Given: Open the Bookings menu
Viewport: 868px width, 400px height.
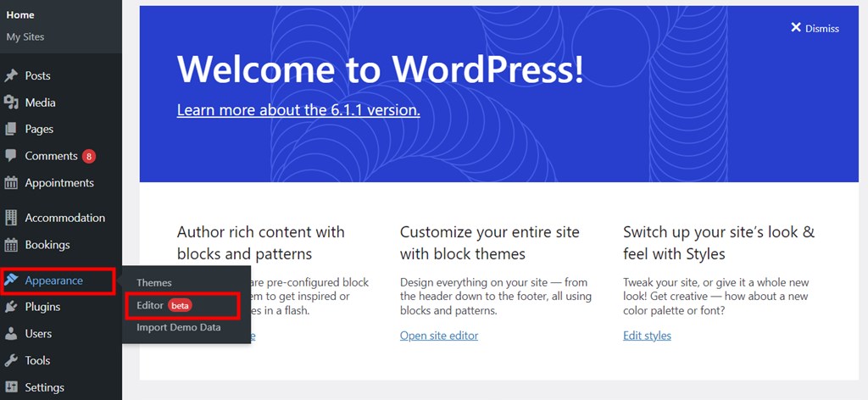Looking at the screenshot, I should tap(47, 245).
